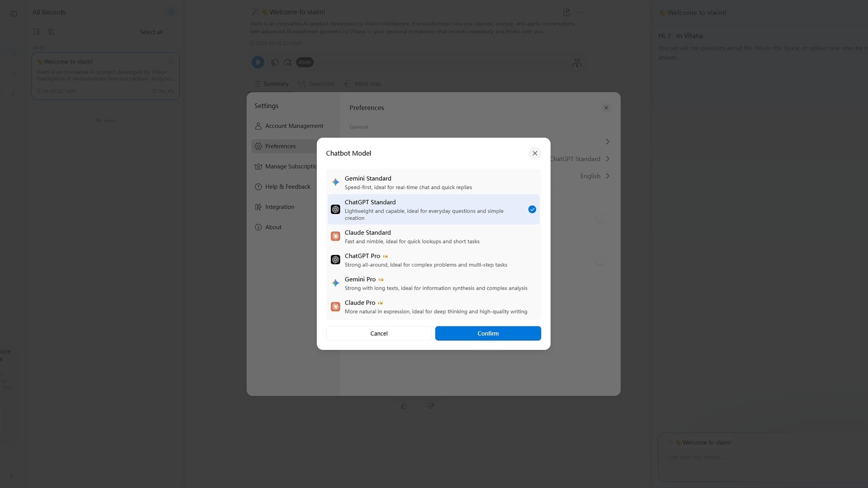
Task: Click the crown badge next to Claude Pro
Action: click(x=380, y=303)
